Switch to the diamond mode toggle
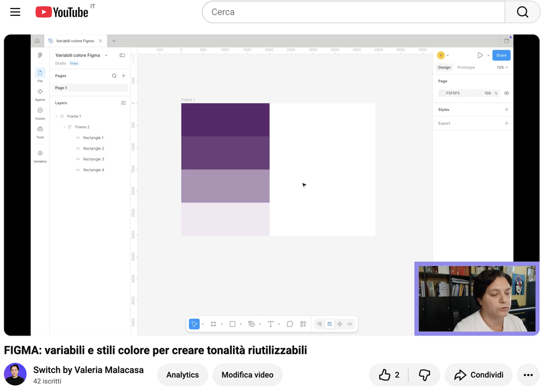Viewport: 541px width, 392px height. (x=340, y=324)
